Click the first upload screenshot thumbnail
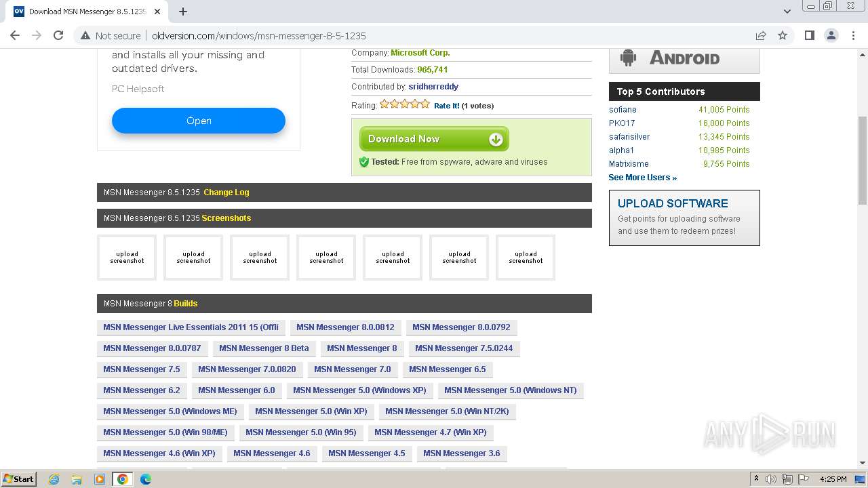The width and height of the screenshot is (868, 488). (x=127, y=258)
